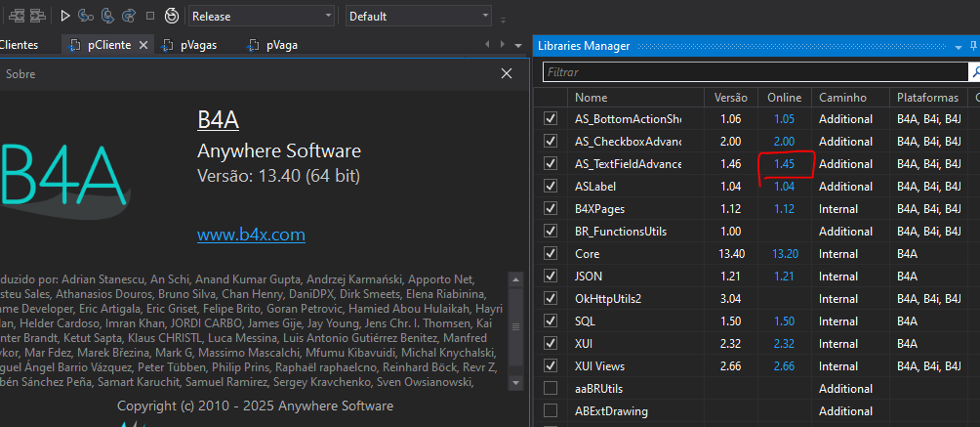This screenshot has height=427, width=980.
Task: Click the increase indent toolbar icon
Action: coord(38,16)
